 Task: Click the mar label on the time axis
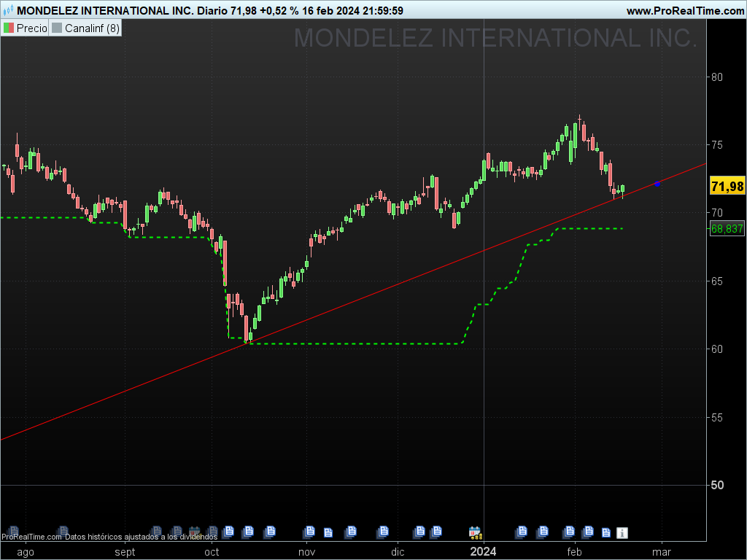pyautogui.click(x=661, y=552)
